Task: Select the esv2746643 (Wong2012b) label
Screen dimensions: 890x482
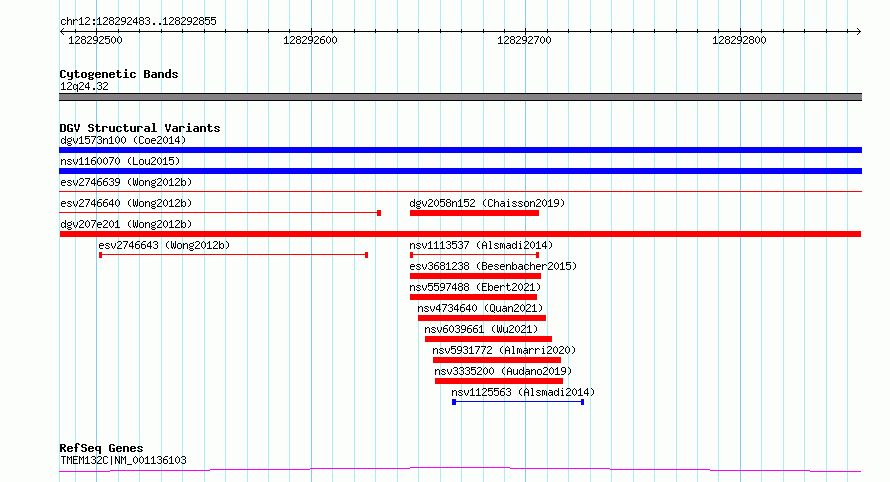Action: coord(164,245)
